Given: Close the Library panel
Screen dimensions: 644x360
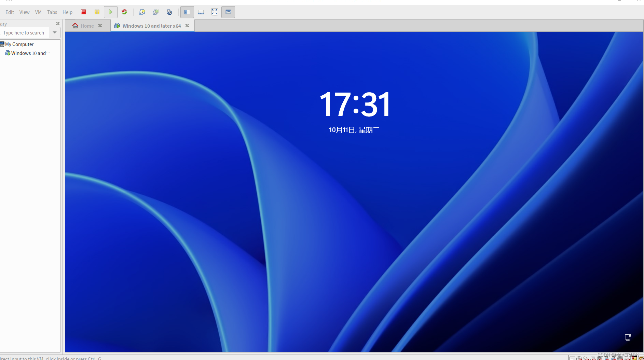Looking at the screenshot, I should 58,24.
